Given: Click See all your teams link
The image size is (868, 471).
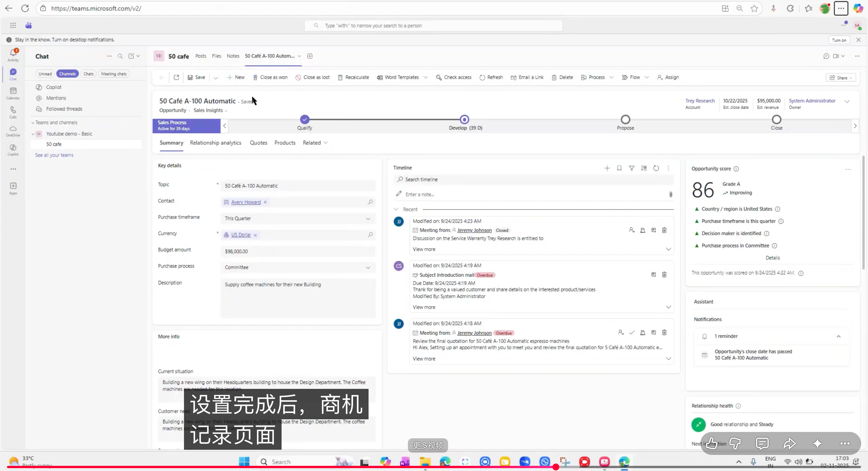Looking at the screenshot, I should click(54, 155).
